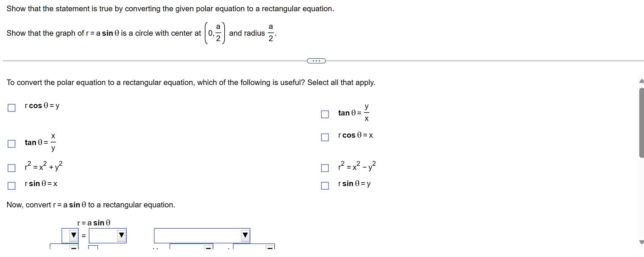
Task: Check the tan θ = y/x option
Action: [325, 114]
